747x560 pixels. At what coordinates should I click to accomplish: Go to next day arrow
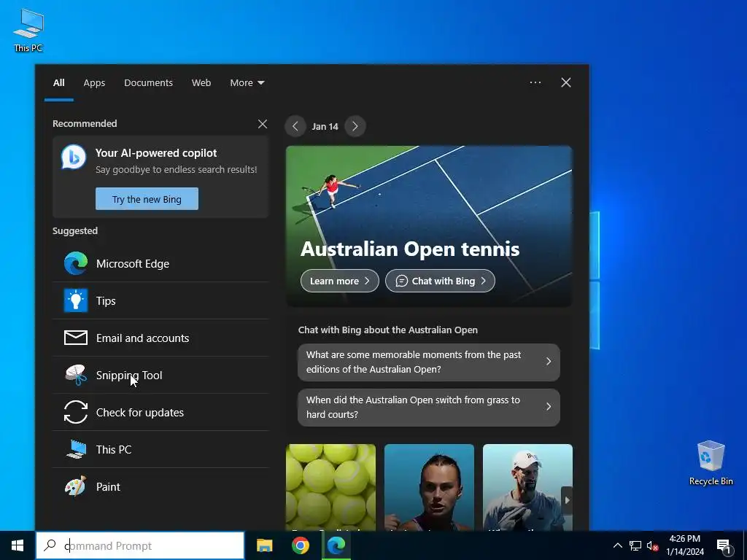click(355, 126)
